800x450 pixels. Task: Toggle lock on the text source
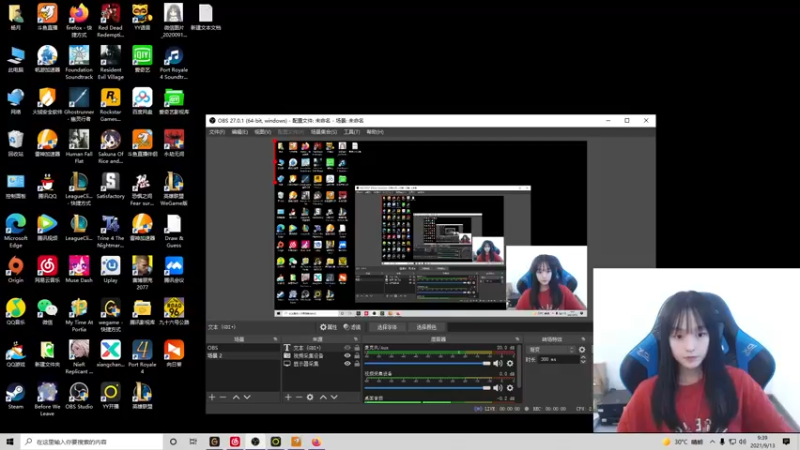[357, 348]
